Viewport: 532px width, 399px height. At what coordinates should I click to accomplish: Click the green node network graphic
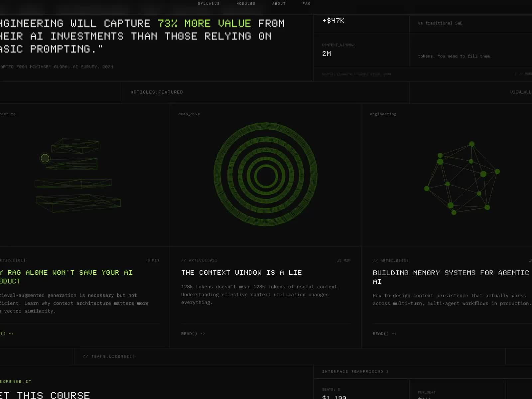(x=462, y=178)
